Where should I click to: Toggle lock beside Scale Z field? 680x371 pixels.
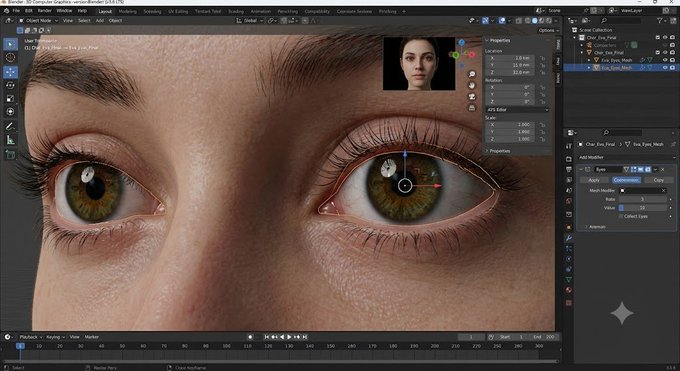pyautogui.click(x=543, y=139)
